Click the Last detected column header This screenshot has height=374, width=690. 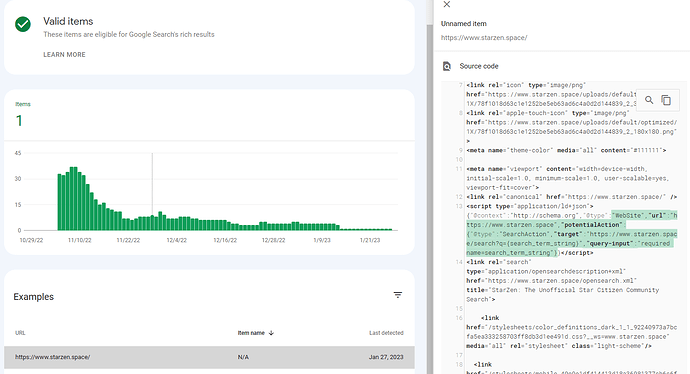click(386, 333)
